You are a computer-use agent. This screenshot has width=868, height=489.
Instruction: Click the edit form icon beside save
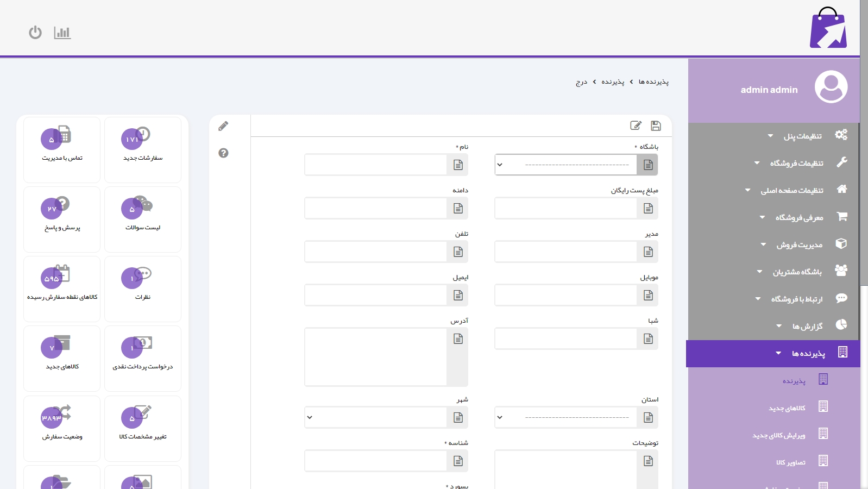tap(636, 126)
